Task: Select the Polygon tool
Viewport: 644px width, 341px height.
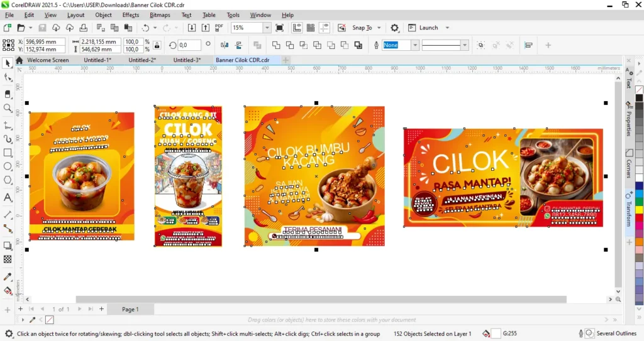Action: 8,180
